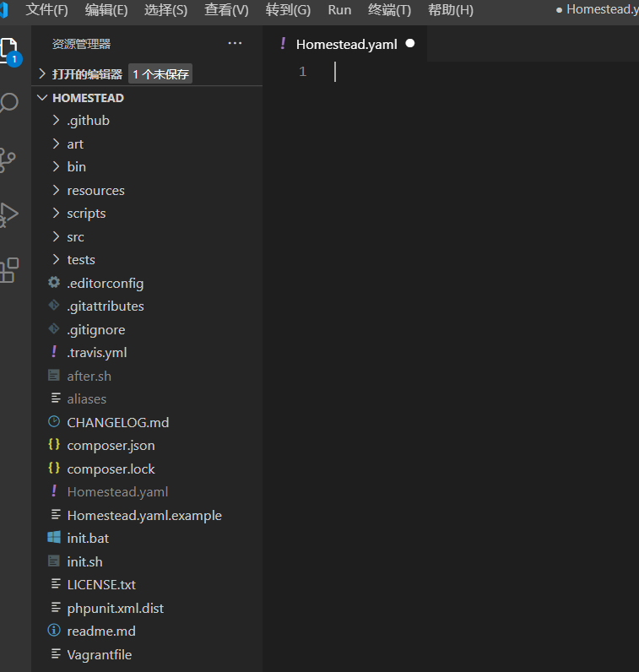Click the gear icon beside .editorconfig
639x672 pixels.
click(x=54, y=283)
